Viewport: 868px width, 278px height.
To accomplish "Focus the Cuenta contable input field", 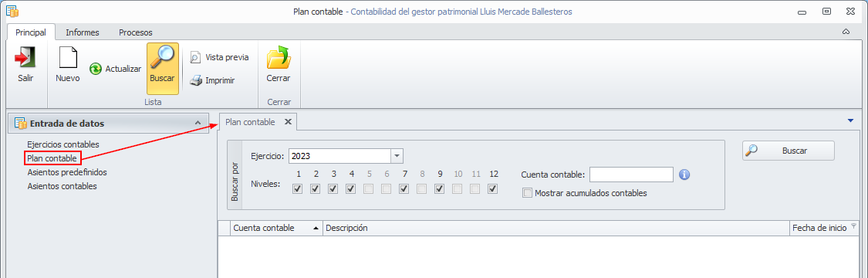I will 631,175.
